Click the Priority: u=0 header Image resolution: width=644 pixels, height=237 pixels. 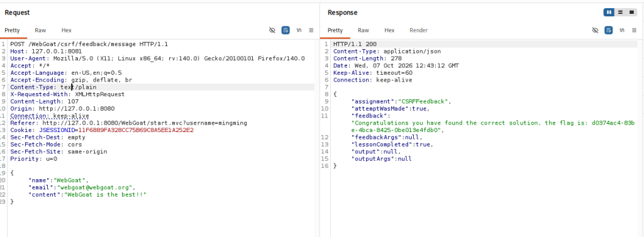point(34,158)
